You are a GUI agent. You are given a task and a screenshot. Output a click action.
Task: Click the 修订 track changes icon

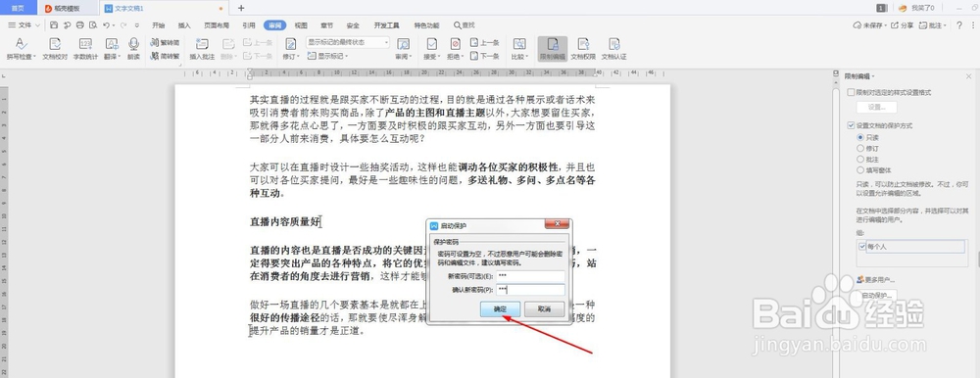point(291,44)
